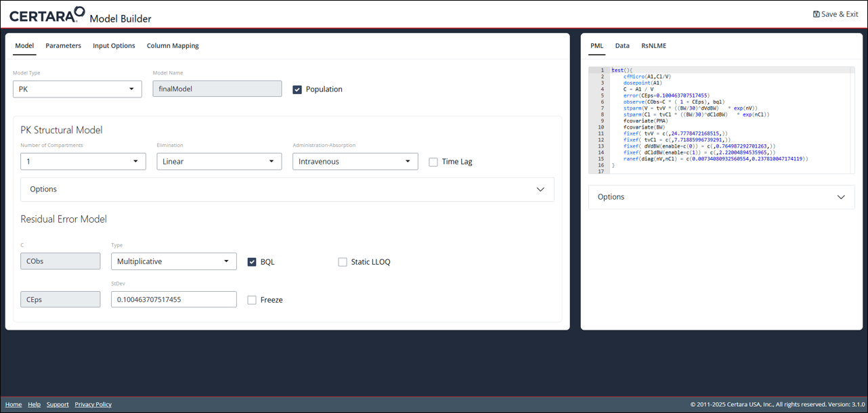Open the Model Type dropdown
Viewport: 868px width, 413px height.
77,89
